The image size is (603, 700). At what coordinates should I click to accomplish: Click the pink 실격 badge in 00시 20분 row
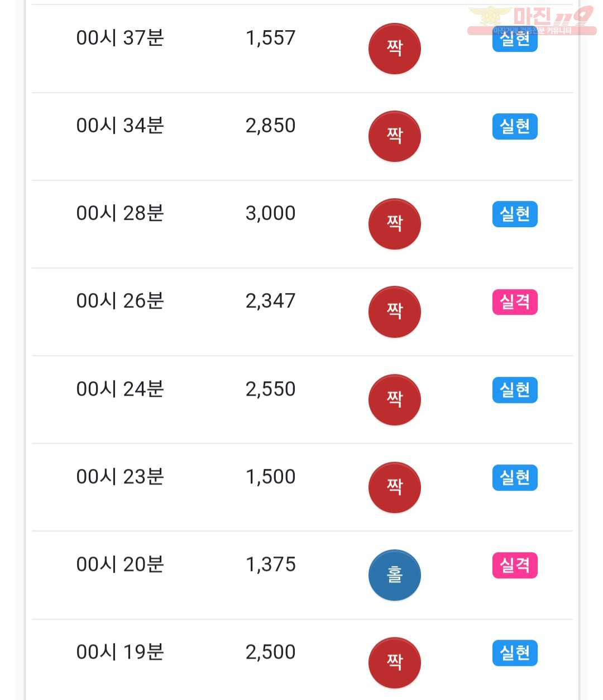click(x=515, y=565)
